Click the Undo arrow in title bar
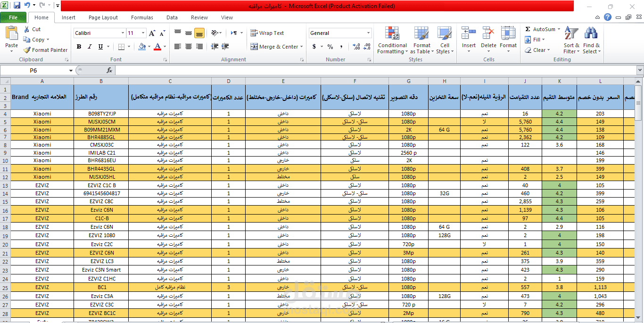This screenshot has width=644, height=323. (x=27, y=6)
